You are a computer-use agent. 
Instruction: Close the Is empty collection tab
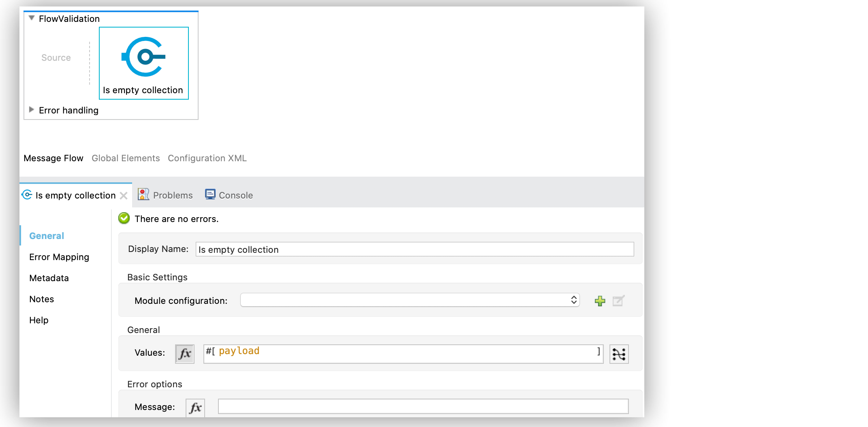(x=124, y=196)
